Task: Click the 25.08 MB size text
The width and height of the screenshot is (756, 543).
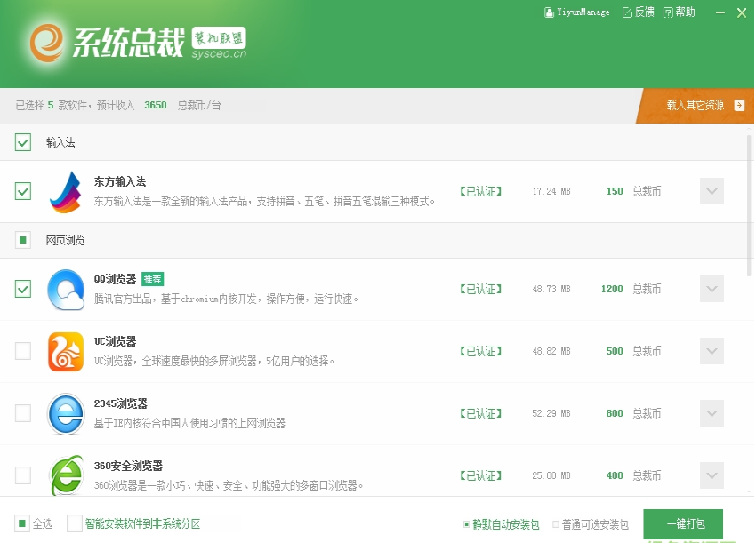Action: (x=551, y=475)
